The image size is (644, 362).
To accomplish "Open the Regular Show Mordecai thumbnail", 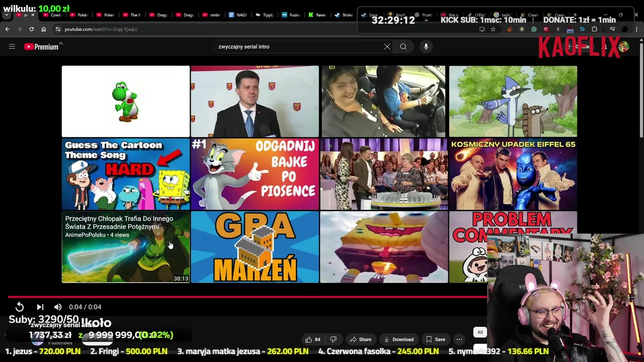I will [513, 101].
